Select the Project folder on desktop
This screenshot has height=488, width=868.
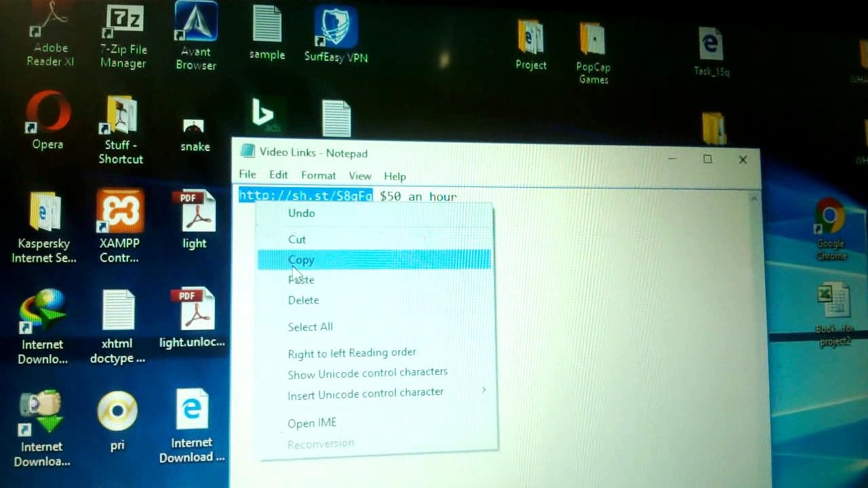pos(531,45)
